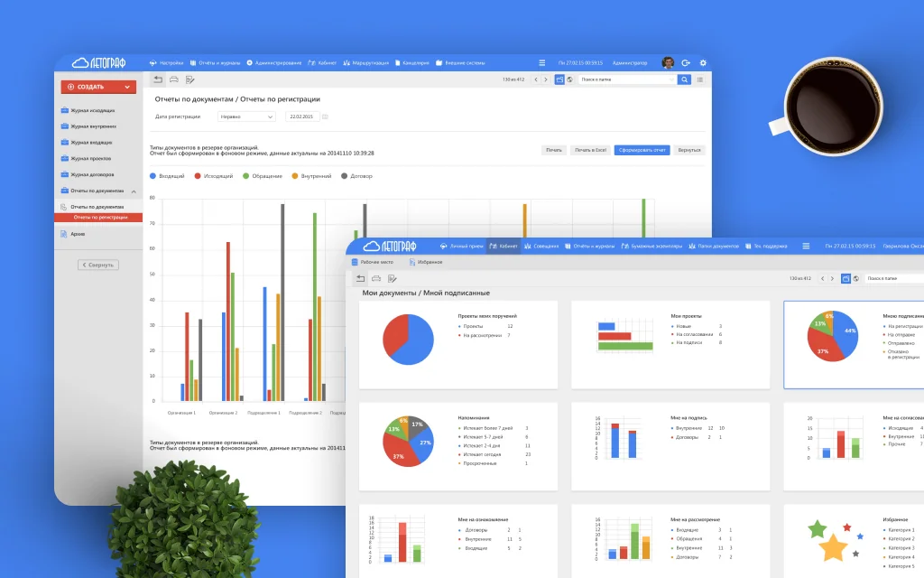Open the calendar icon next to date 22.02.2015
Image resolution: width=924 pixels, height=578 pixels.
pos(325,117)
